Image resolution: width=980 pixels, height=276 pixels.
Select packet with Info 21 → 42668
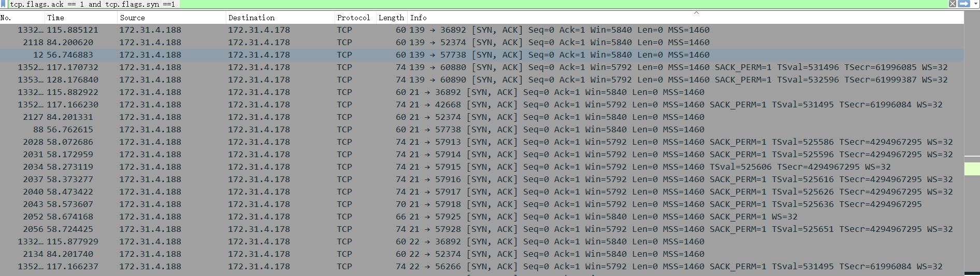482,105
